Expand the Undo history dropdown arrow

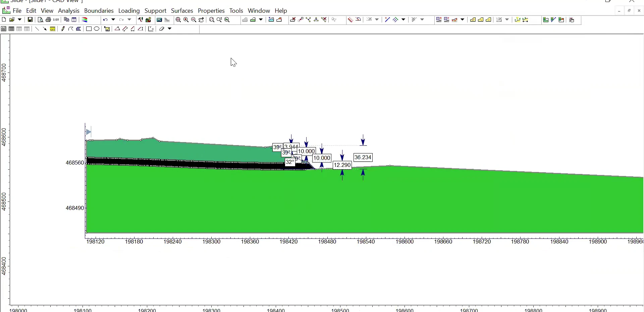(x=113, y=19)
